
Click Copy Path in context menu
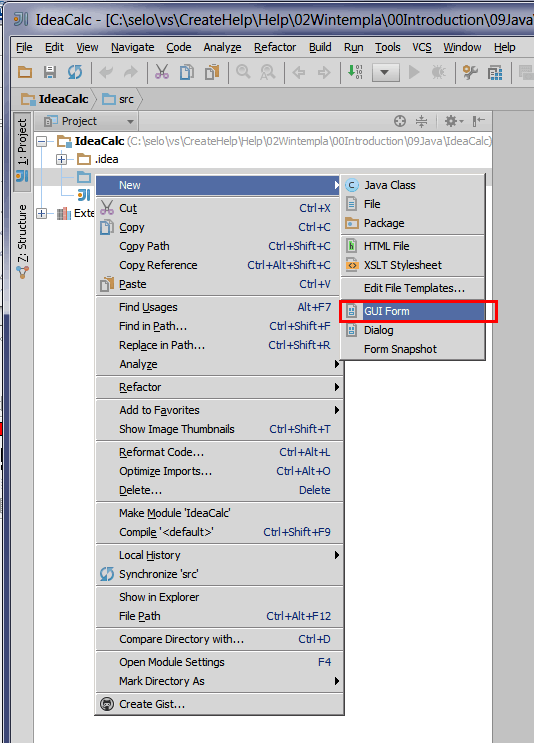pyautogui.click(x=219, y=246)
